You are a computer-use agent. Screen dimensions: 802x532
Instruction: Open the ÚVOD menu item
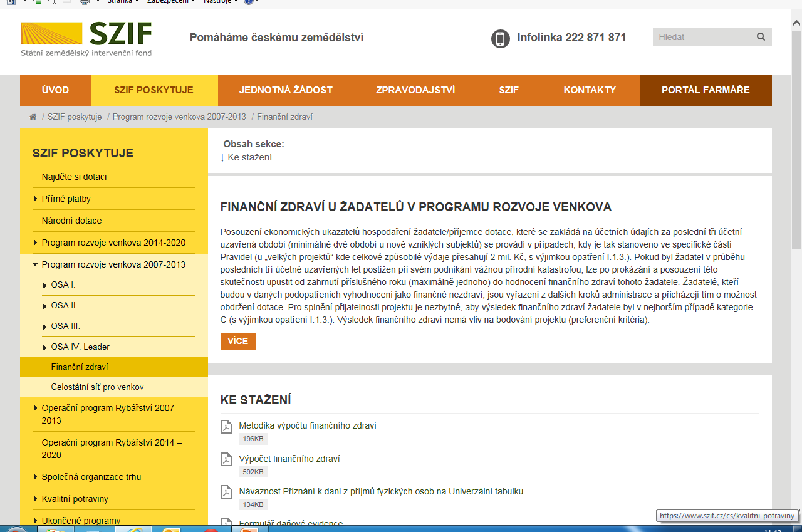click(56, 90)
